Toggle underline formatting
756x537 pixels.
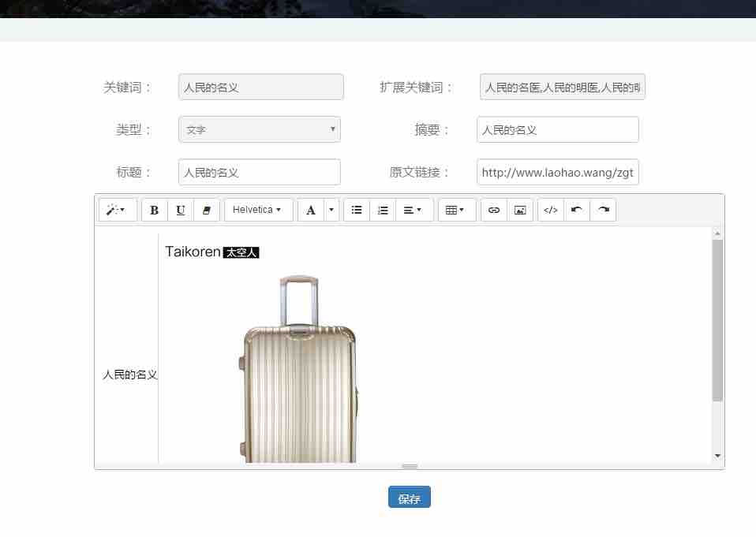pos(181,210)
